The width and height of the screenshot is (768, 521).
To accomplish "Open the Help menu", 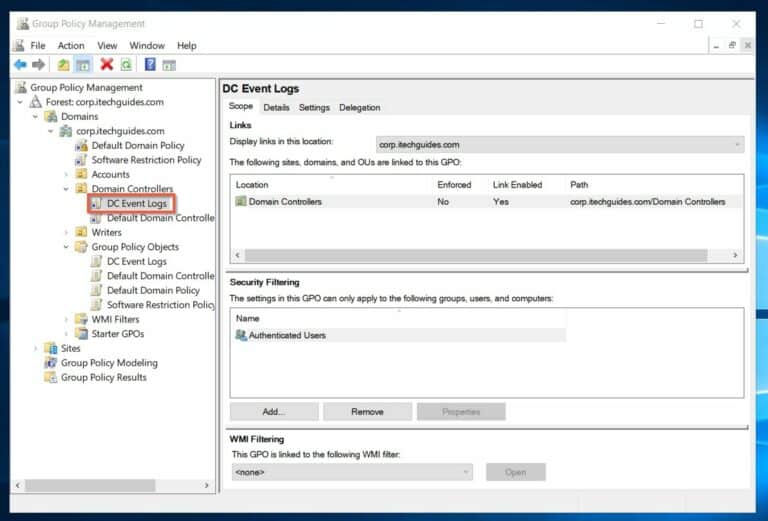I will coord(187,46).
